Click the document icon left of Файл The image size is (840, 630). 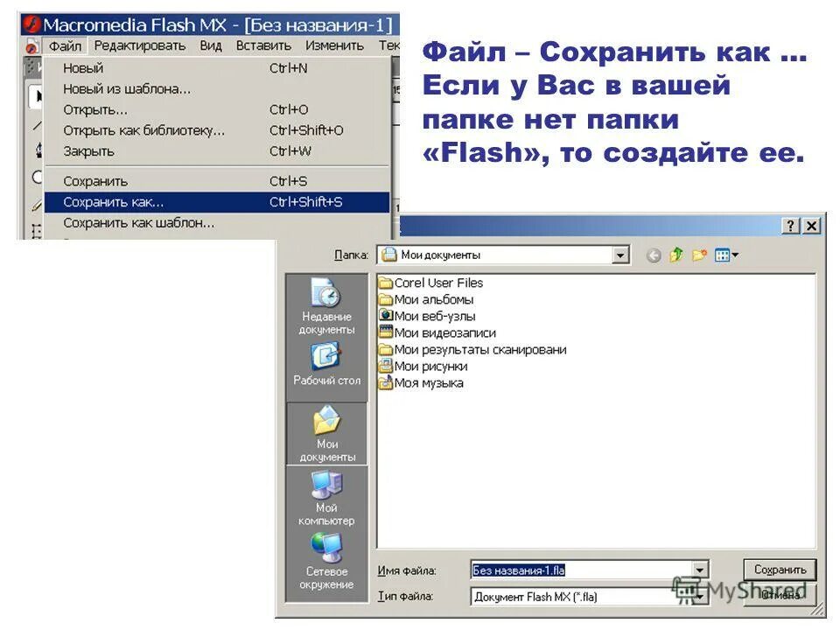[32, 46]
